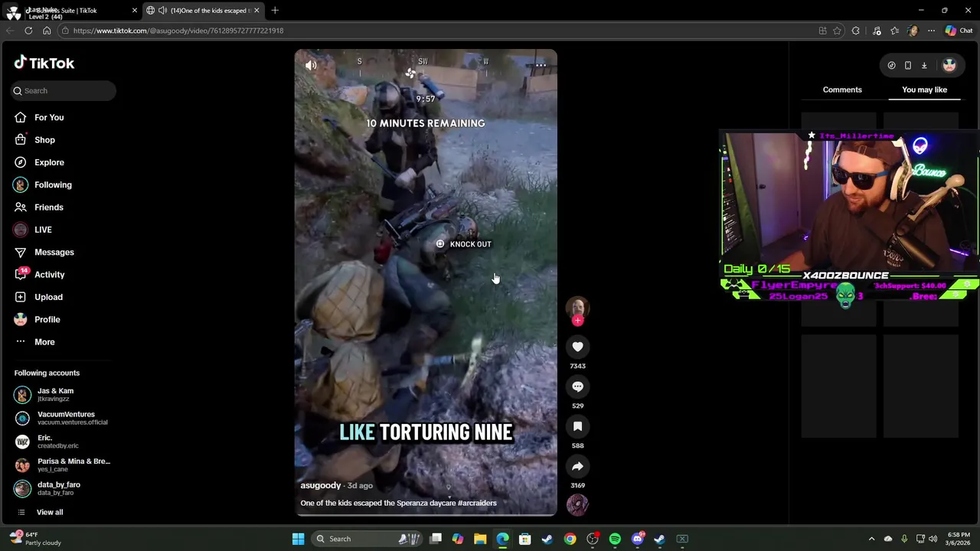The height and width of the screenshot is (551, 980).
Task: Click the TikTok logo
Action: [x=44, y=63]
